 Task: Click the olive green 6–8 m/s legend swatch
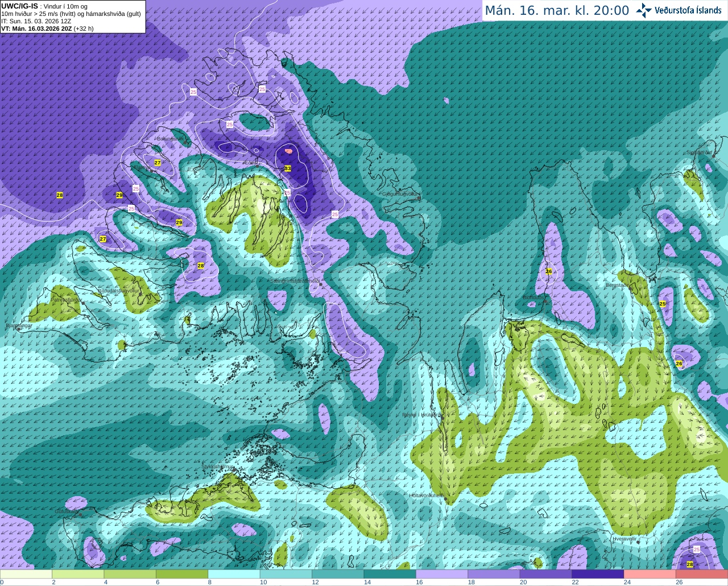point(182,574)
